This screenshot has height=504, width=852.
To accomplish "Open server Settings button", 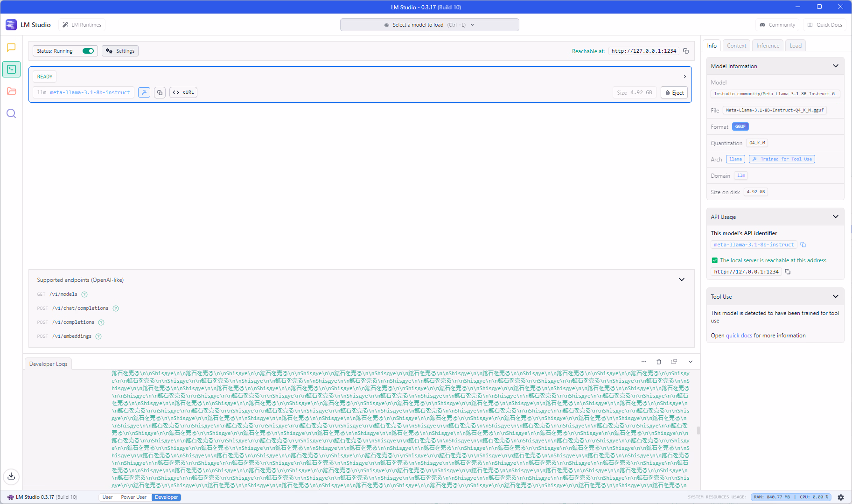I will click(x=120, y=51).
